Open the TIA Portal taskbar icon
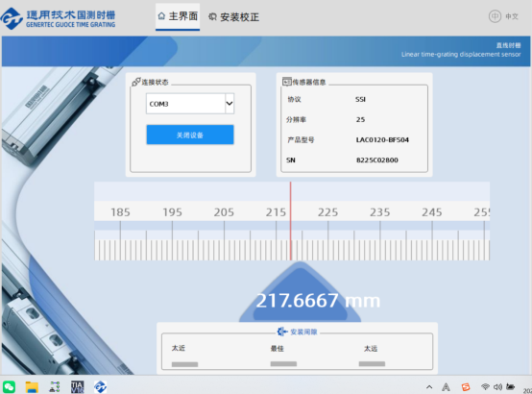The width and height of the screenshot is (532, 394). click(78, 386)
